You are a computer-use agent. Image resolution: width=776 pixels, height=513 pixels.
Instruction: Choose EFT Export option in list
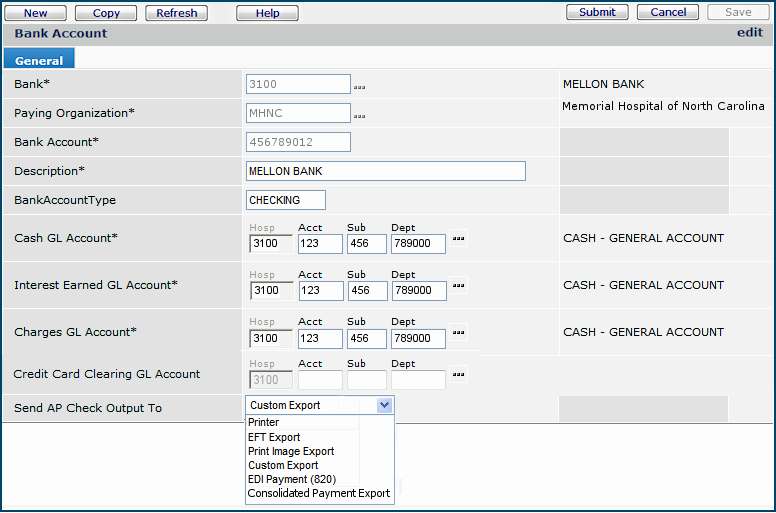point(274,437)
